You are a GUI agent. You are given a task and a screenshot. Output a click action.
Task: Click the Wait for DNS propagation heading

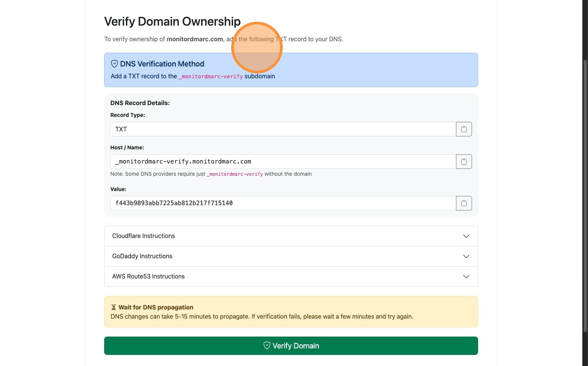156,307
